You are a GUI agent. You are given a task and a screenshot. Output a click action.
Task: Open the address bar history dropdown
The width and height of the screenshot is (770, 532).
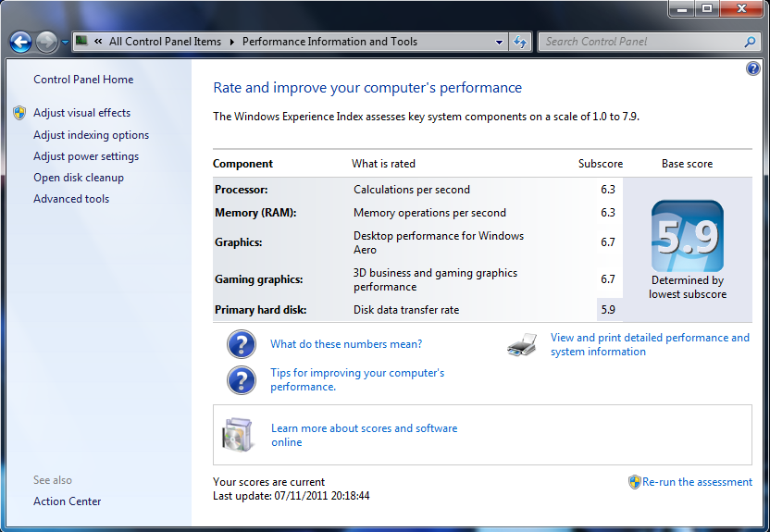(x=499, y=43)
